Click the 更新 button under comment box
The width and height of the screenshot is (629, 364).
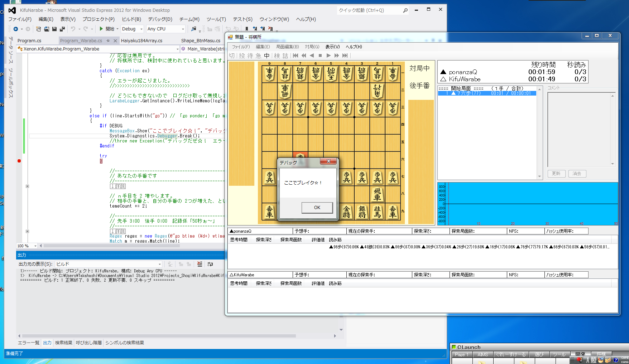coord(556,174)
